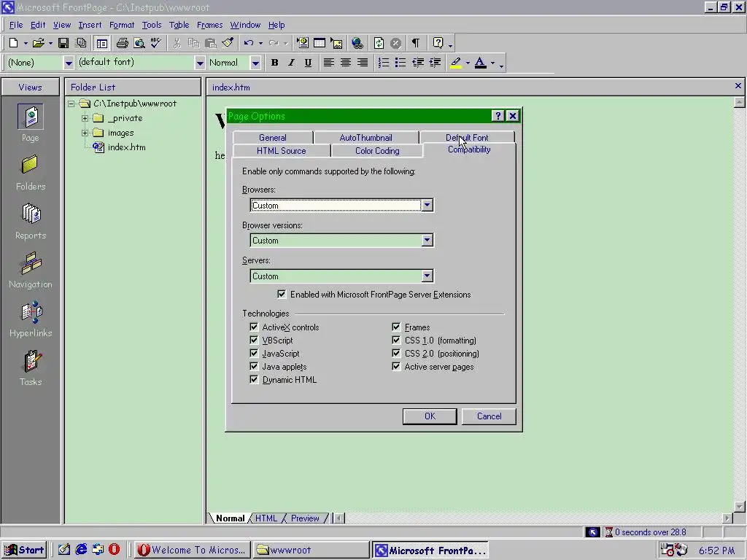Click the Insert Picture toolbar icon
Viewport: 747px width, 560px height.
[x=337, y=43]
